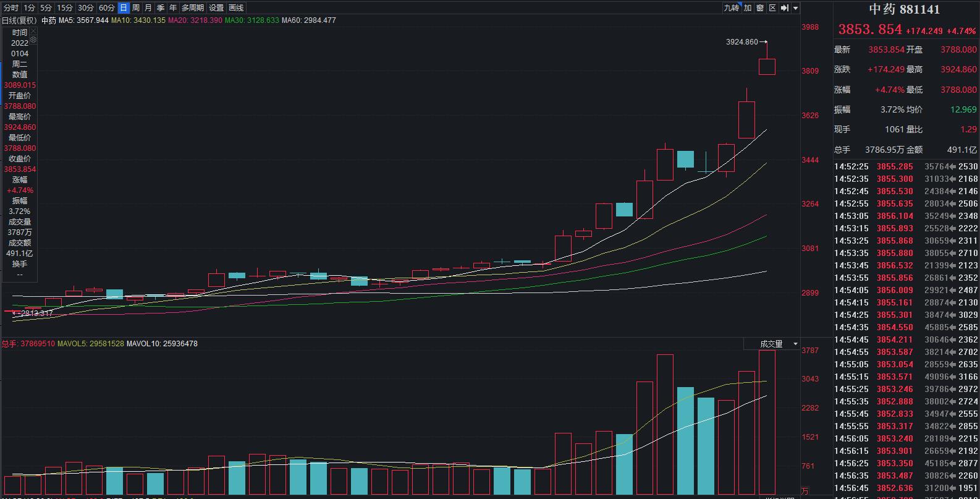Click the 设置 settings button
Viewport: 980px width, 499px height.
216,8
